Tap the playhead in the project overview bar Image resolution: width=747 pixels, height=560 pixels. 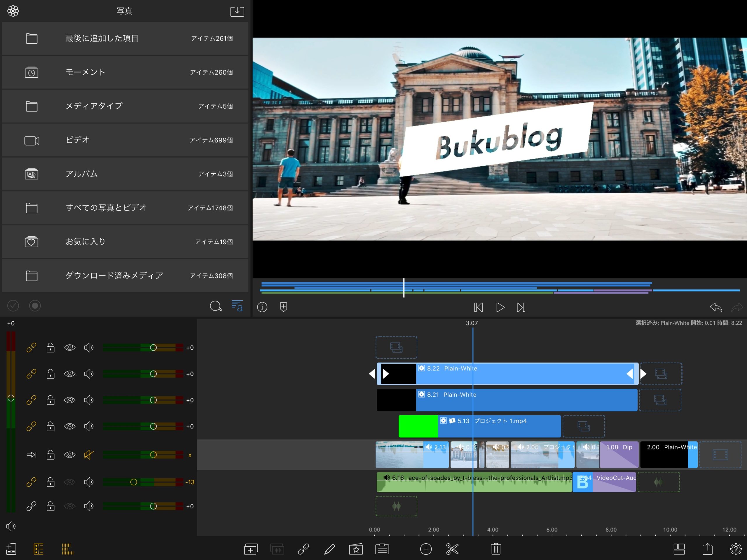tap(404, 288)
